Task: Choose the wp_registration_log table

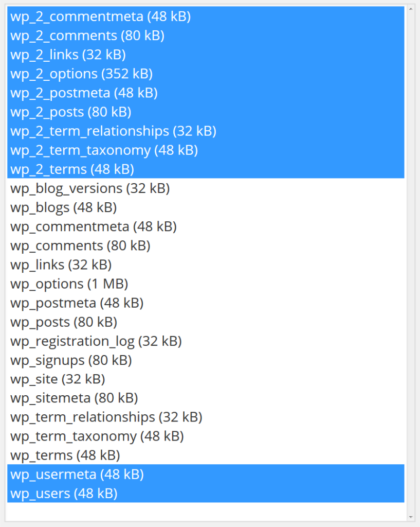Action: point(96,341)
